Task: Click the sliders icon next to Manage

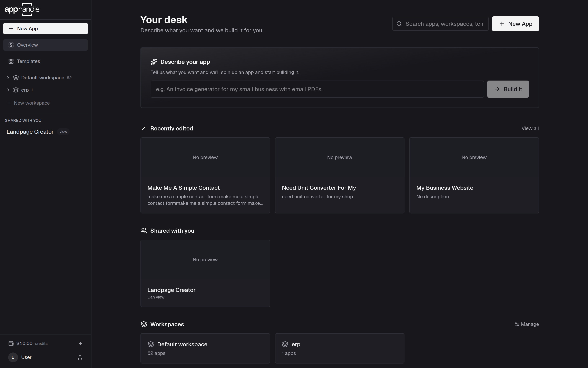Action: (x=517, y=324)
